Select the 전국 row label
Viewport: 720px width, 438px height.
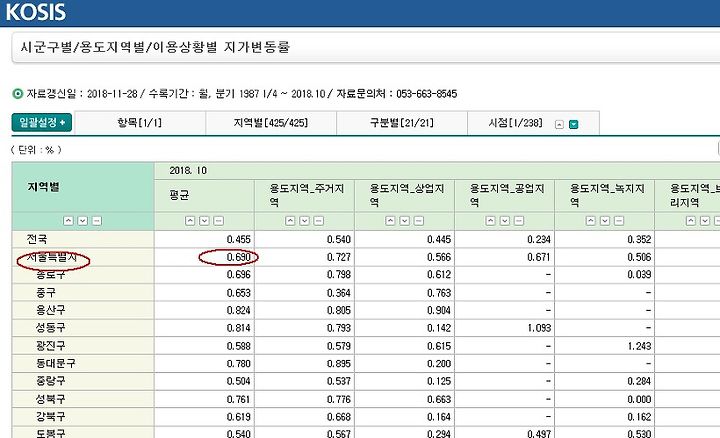37,239
